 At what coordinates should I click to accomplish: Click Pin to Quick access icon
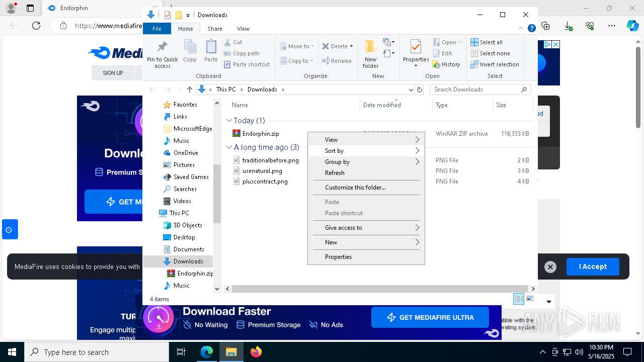click(x=162, y=54)
